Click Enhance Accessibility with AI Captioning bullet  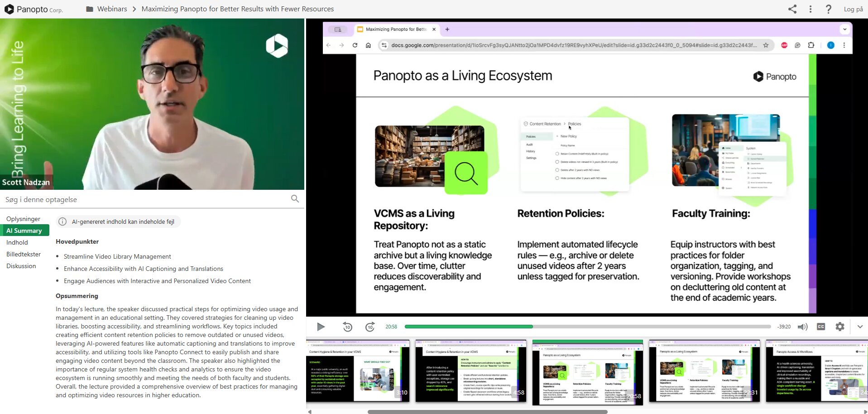point(144,269)
